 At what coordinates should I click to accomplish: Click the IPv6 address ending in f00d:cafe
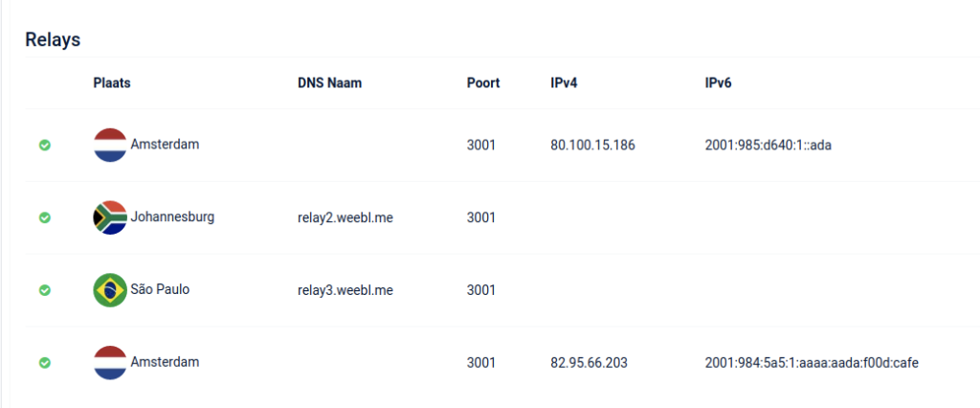[812, 364]
